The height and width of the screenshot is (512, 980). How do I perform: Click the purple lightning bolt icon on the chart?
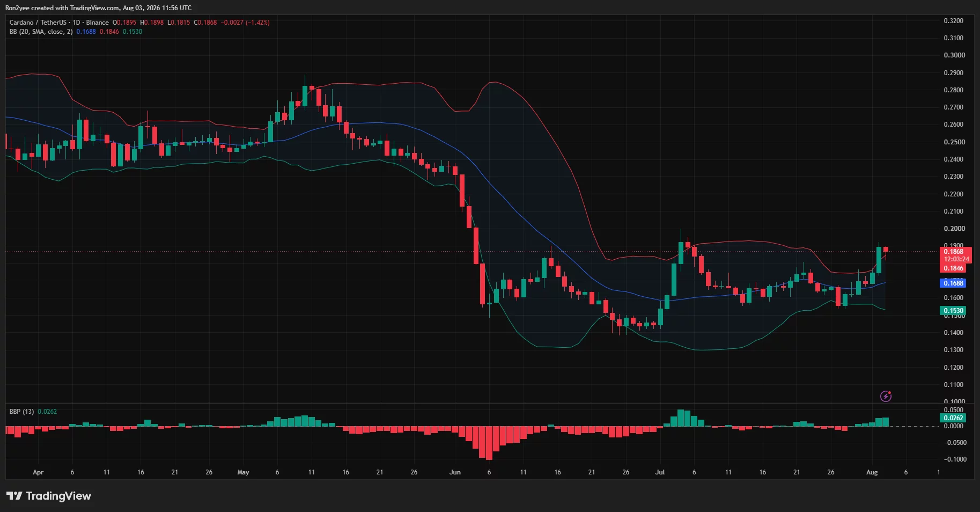[886, 396]
